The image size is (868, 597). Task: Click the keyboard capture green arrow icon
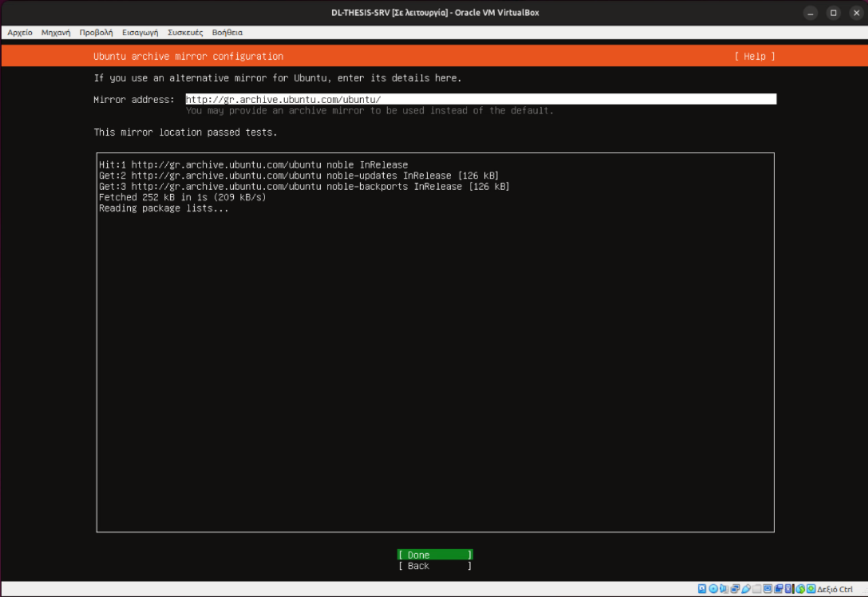click(811, 589)
